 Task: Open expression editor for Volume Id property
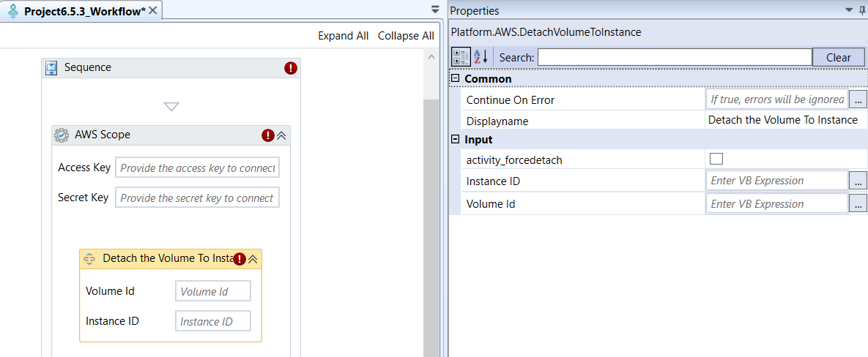coord(857,203)
